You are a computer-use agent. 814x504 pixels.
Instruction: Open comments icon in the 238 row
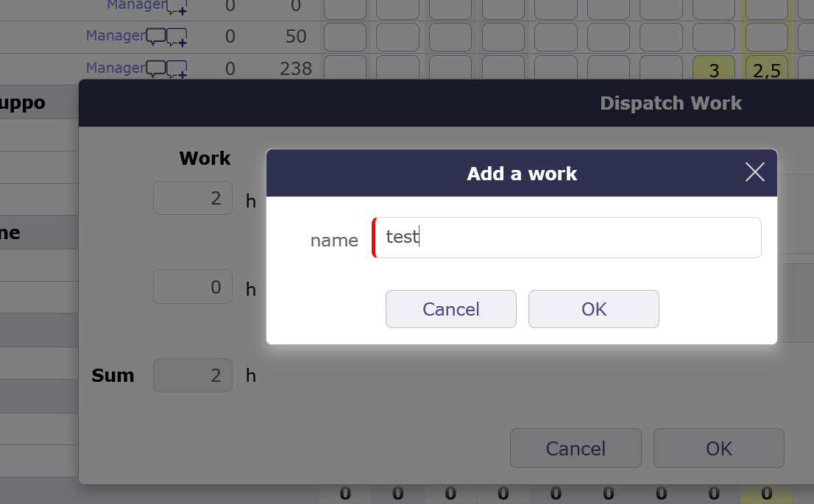tap(156, 68)
